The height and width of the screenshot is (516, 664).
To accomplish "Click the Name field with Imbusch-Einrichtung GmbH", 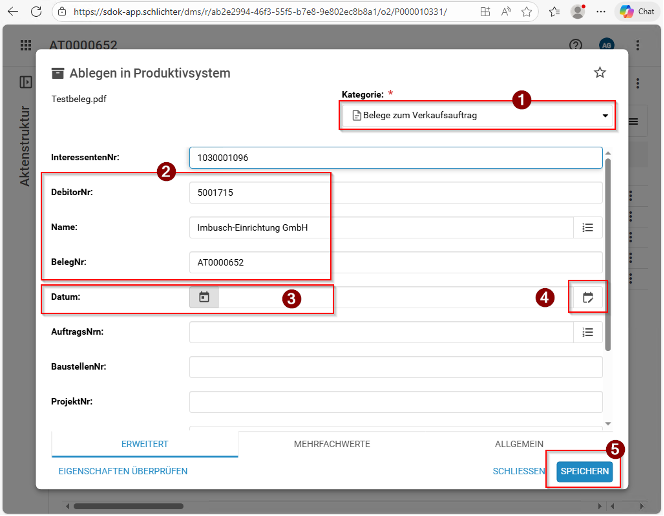I will 382,228.
